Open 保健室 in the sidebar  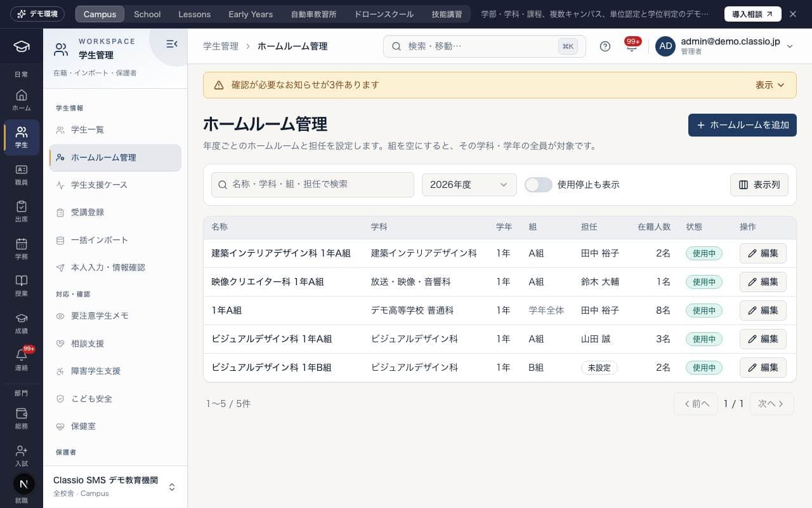[115, 426]
